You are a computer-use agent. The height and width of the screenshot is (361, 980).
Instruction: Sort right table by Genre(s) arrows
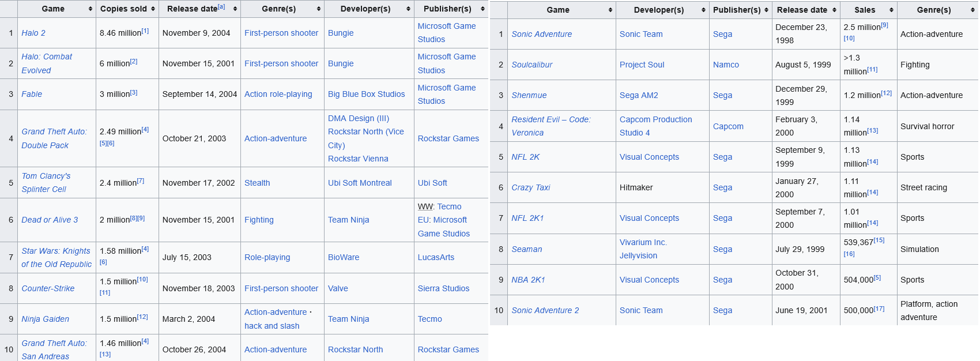click(973, 10)
